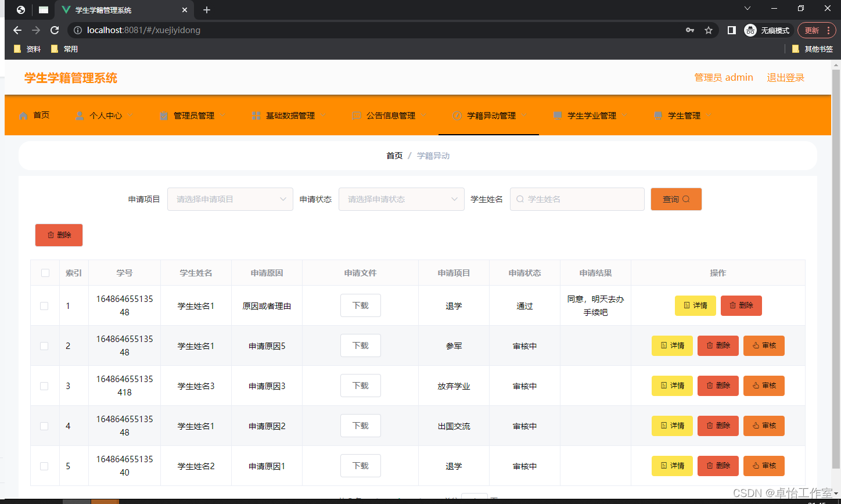Screen dimensions: 841x504
Task: Open the 管理员管理 menu
Action: click(x=193, y=116)
